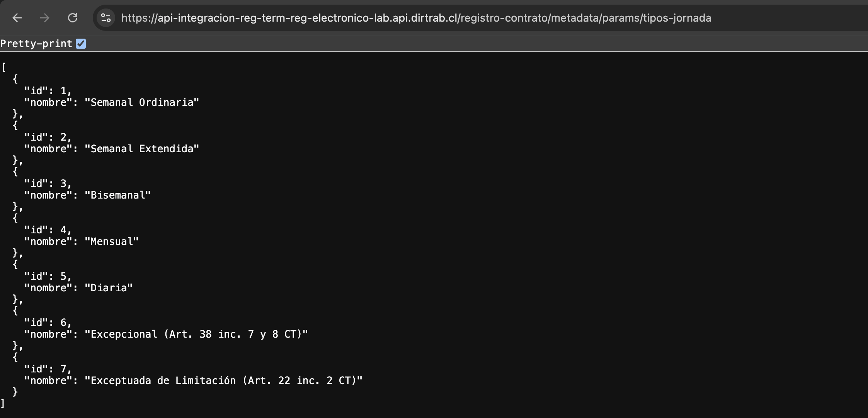Click the closing square bracket of the JSON
Screen dimensions: 868x418
click(x=3, y=404)
